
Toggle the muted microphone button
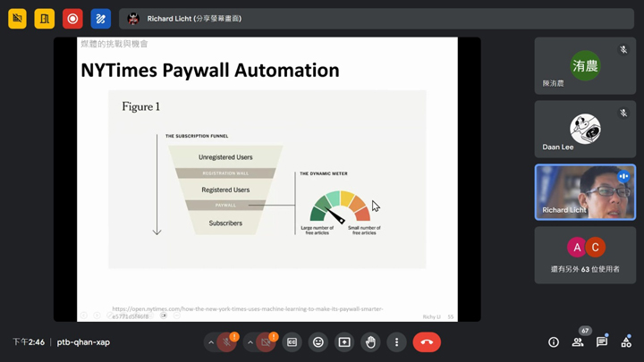tap(226, 341)
